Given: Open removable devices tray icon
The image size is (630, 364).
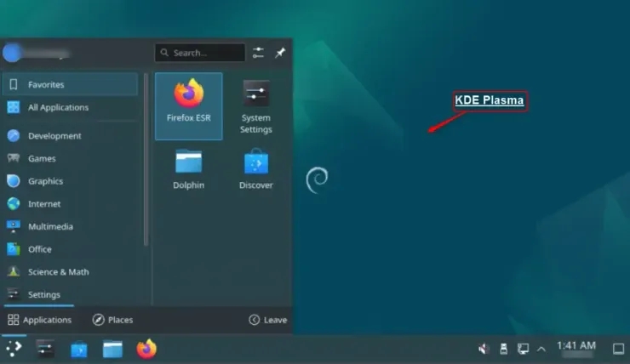Looking at the screenshot, I should pos(503,349).
